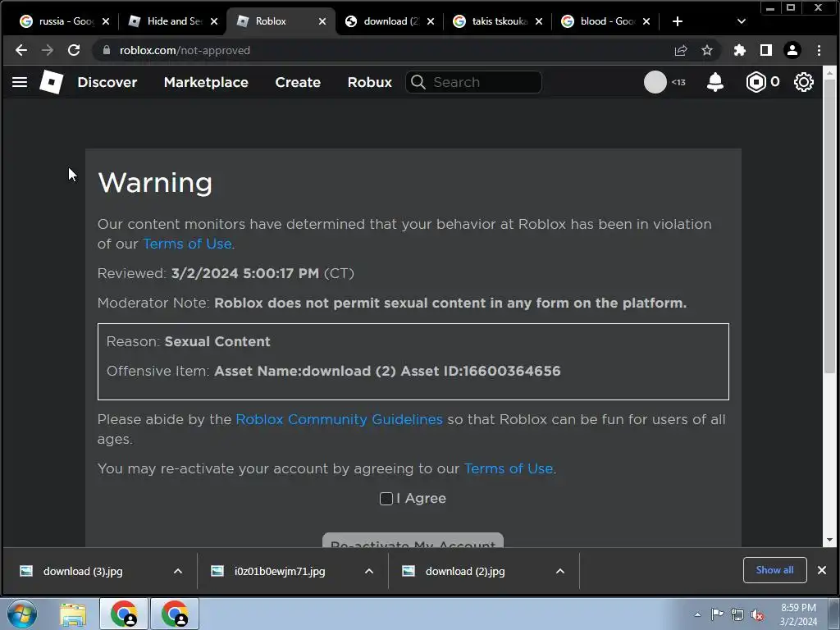Open the Discover menu item
840x630 pixels.
tap(107, 82)
